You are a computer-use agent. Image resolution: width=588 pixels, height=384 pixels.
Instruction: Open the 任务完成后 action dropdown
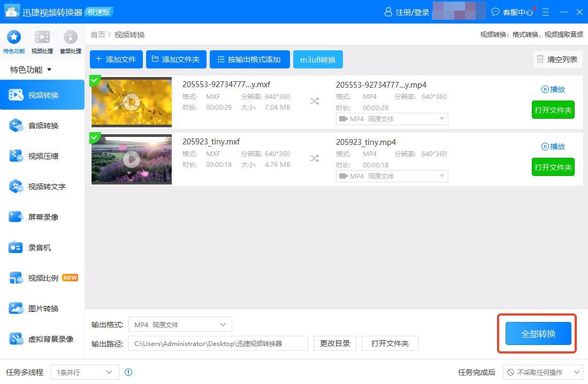click(x=543, y=372)
